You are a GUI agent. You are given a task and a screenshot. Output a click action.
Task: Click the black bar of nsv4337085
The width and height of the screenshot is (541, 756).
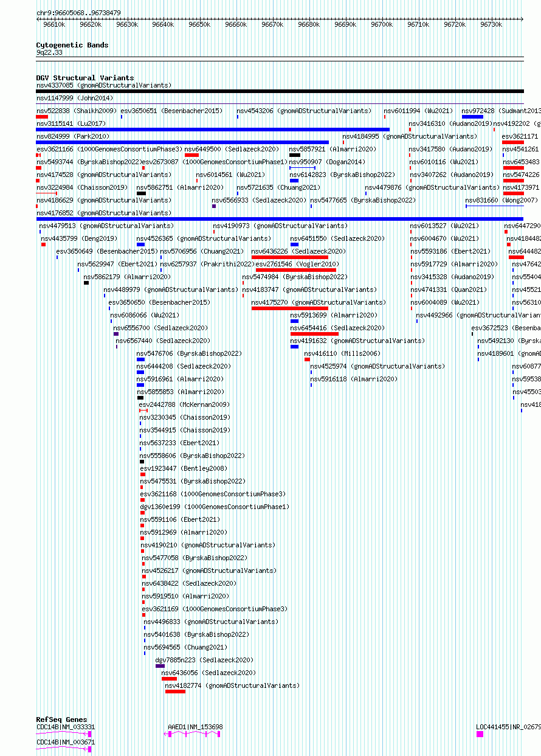click(280, 91)
